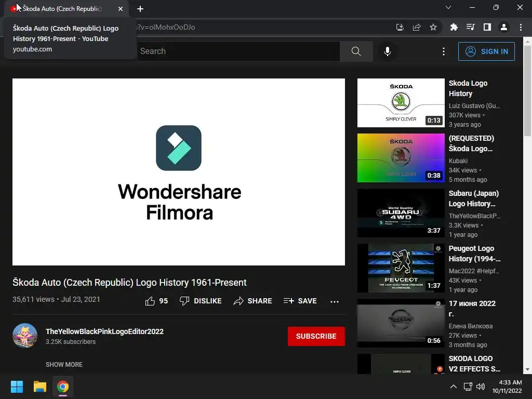532x399 pixels.
Task: Select the Škoda Auto browser tab
Action: click(x=66, y=9)
